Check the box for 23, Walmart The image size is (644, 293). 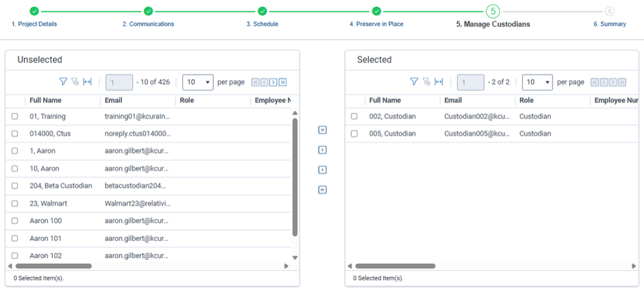click(15, 203)
